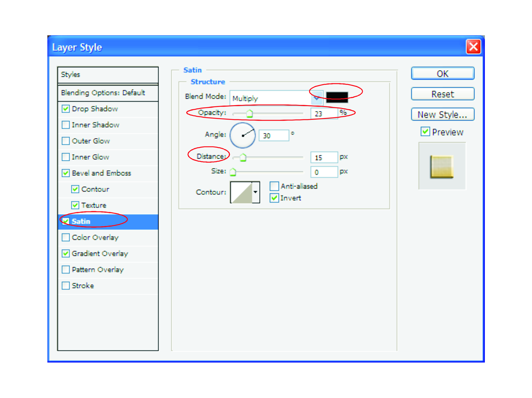Viewport: 532px width, 398px height.
Task: Disable the Drop Shadow effect checkbox
Action: coord(65,109)
